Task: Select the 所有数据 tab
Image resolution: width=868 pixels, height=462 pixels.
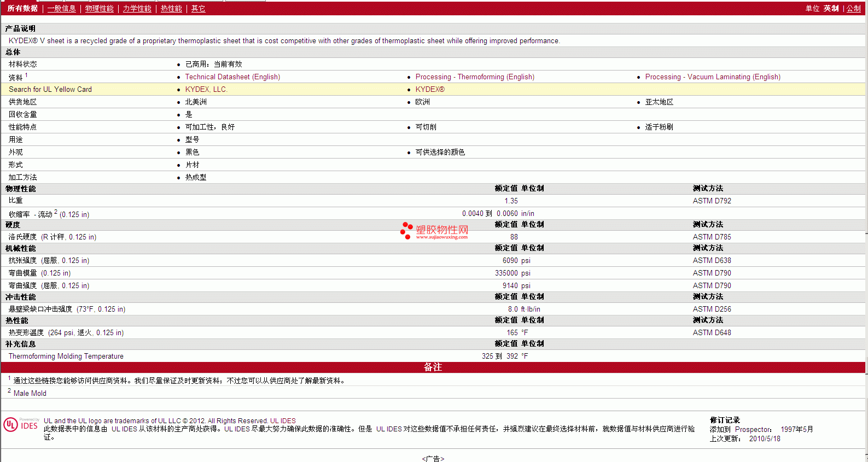Action: [22, 9]
